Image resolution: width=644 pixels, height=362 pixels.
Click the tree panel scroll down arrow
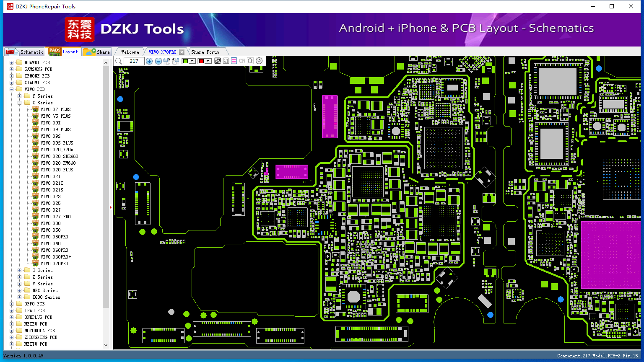pos(106,345)
